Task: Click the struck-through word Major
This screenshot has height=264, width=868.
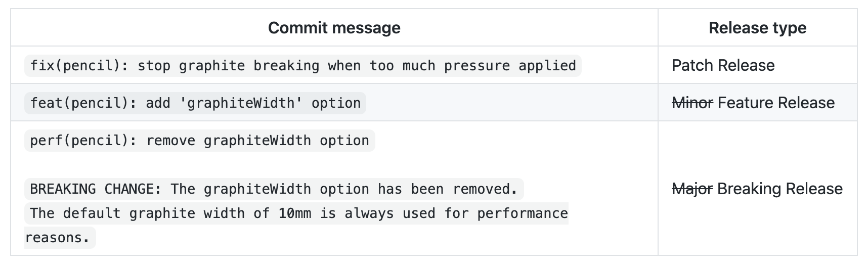Action: click(x=692, y=189)
